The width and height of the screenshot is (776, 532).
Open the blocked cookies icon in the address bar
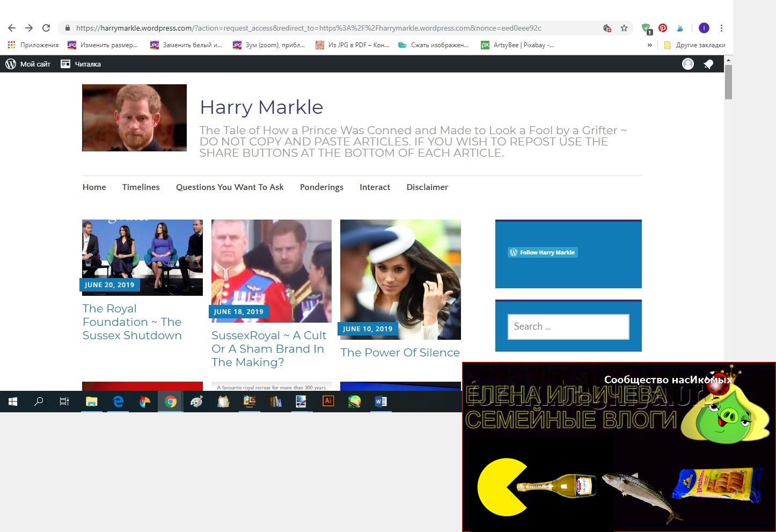pos(607,28)
